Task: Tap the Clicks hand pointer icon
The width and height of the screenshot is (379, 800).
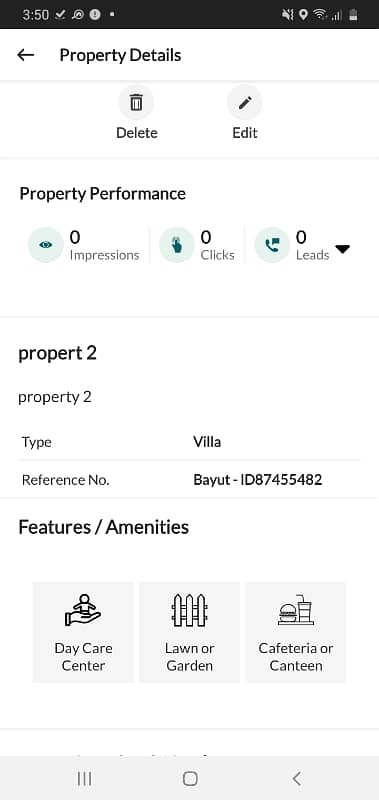Action: [x=176, y=245]
